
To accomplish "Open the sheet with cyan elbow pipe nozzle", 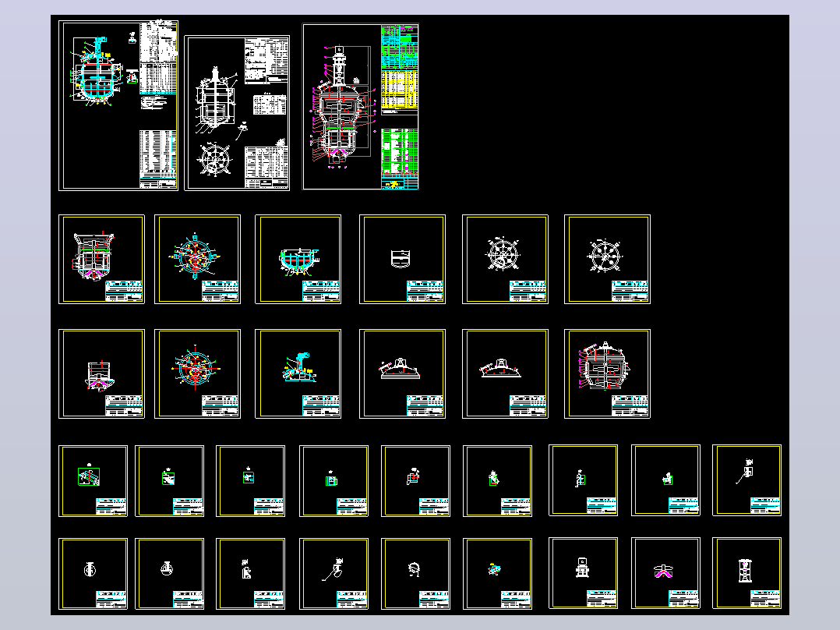I will (298, 373).
